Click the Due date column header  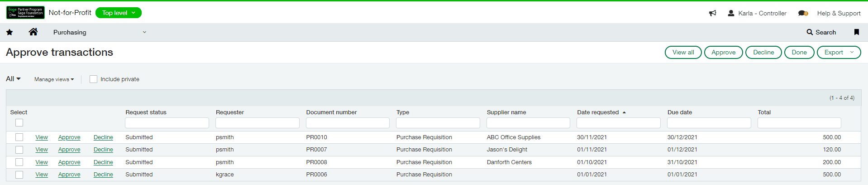pos(680,112)
